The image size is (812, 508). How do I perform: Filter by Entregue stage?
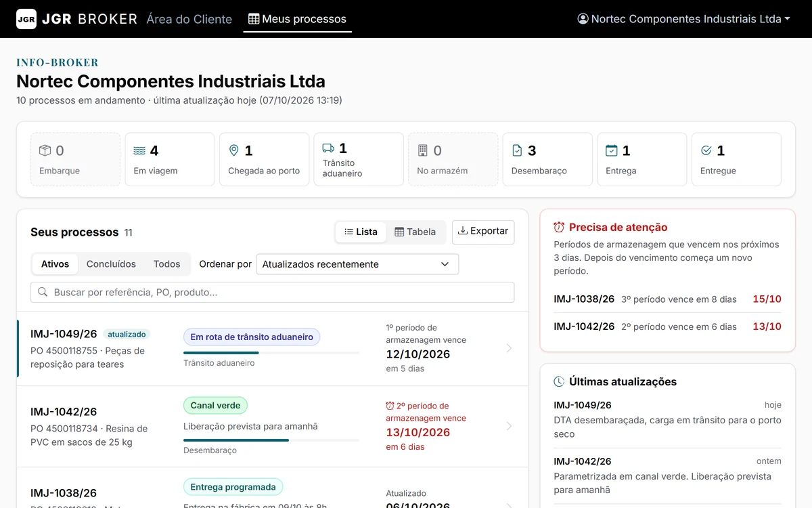tap(736, 159)
